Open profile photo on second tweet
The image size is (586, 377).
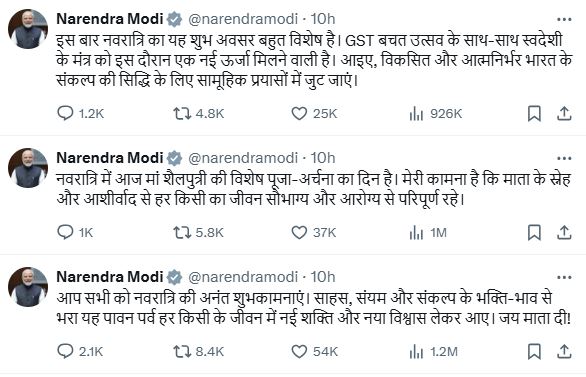pos(28,168)
